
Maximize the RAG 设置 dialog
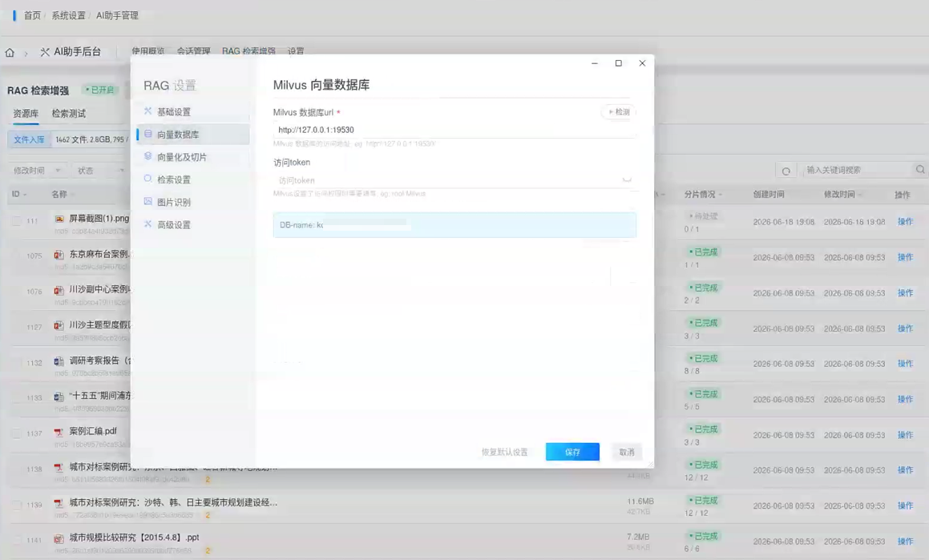tap(619, 63)
